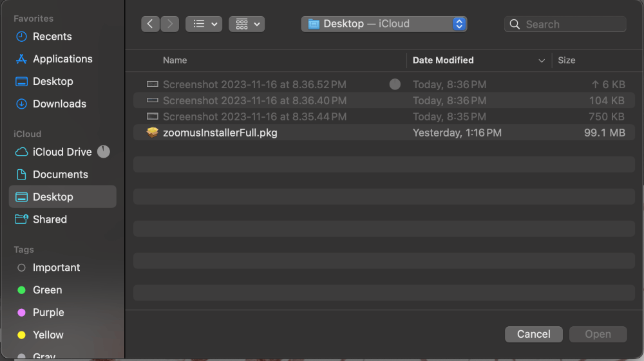Viewport: 644px width, 361px height.
Task: Open Recents in the sidebar
Action: 52,37
